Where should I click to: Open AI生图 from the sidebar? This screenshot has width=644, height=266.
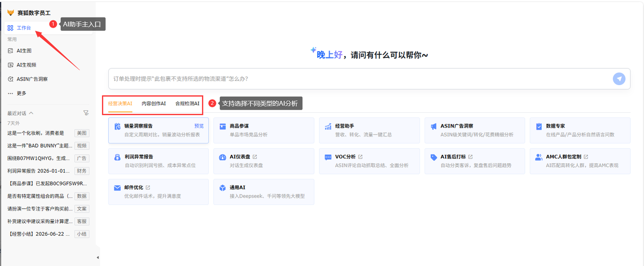[24, 51]
